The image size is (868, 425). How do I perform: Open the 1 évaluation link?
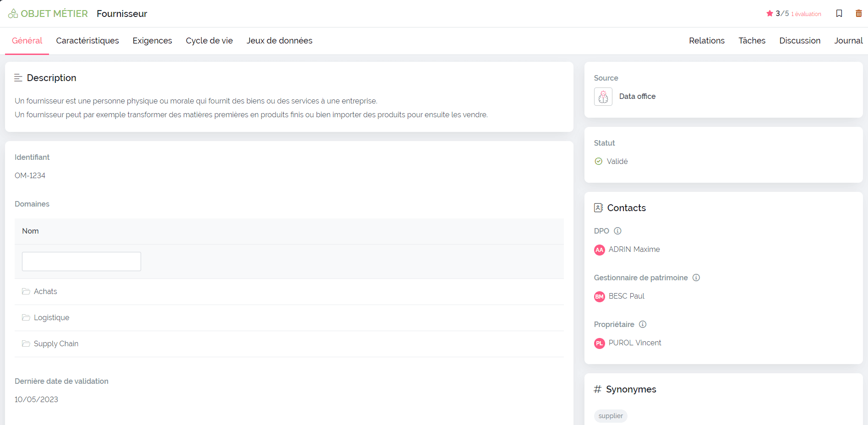click(806, 14)
